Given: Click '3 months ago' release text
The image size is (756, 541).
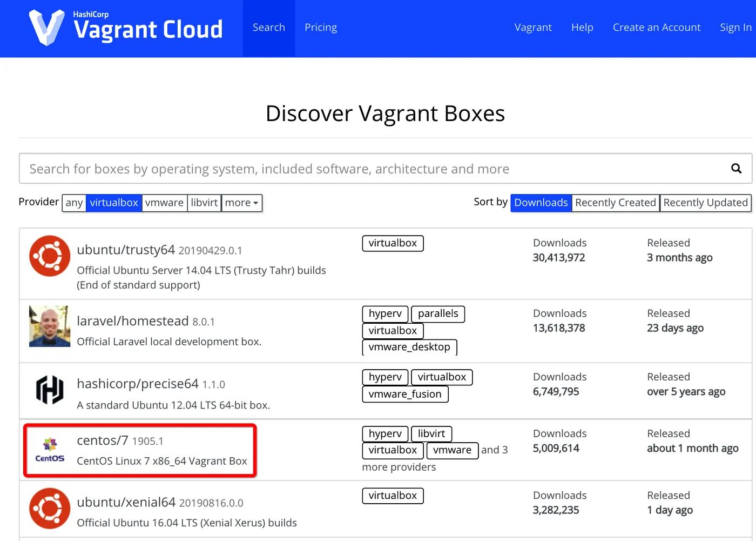Looking at the screenshot, I should [680, 258].
